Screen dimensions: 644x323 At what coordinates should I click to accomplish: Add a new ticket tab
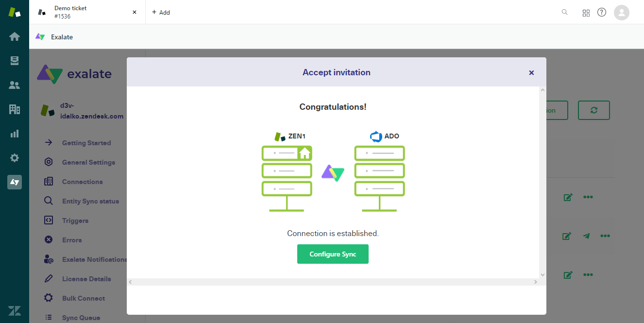(161, 12)
